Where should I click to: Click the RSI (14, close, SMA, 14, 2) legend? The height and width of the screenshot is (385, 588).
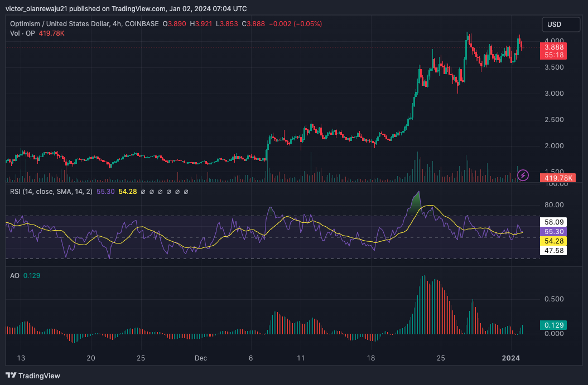51,192
